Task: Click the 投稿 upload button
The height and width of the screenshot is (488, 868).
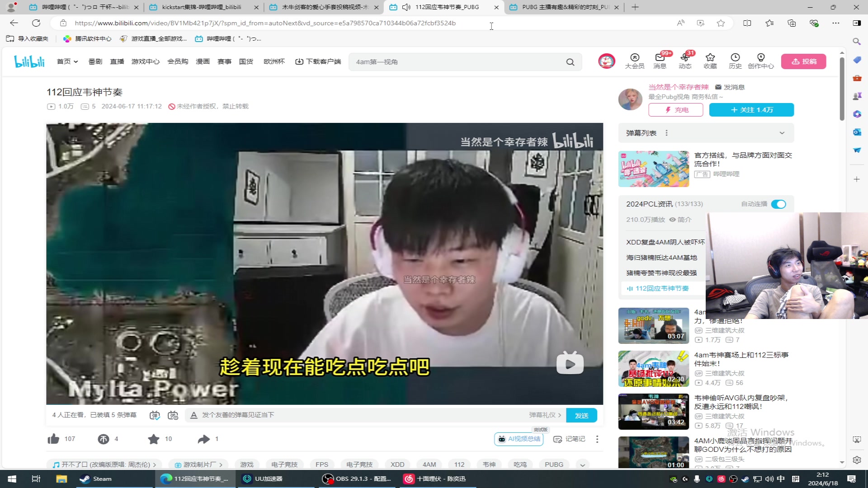Action: pyautogui.click(x=804, y=61)
